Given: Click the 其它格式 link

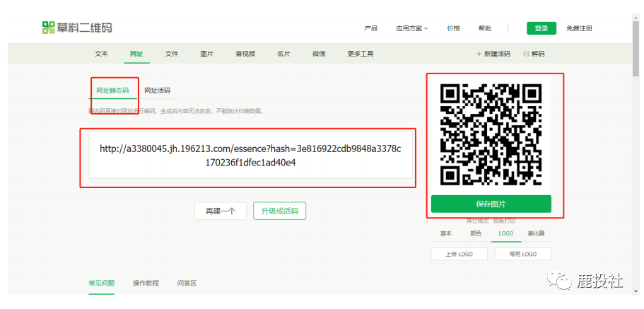Looking at the screenshot, I should (x=477, y=221).
